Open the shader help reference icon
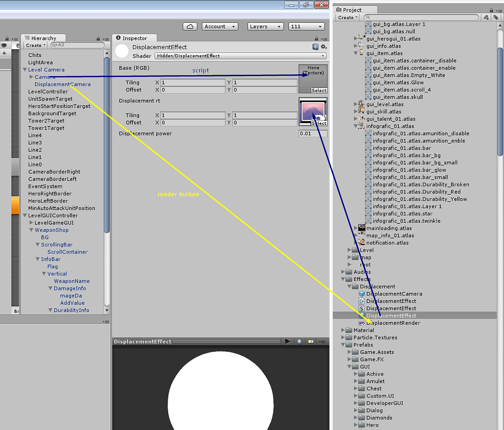This screenshot has width=504, height=430. coord(315,46)
